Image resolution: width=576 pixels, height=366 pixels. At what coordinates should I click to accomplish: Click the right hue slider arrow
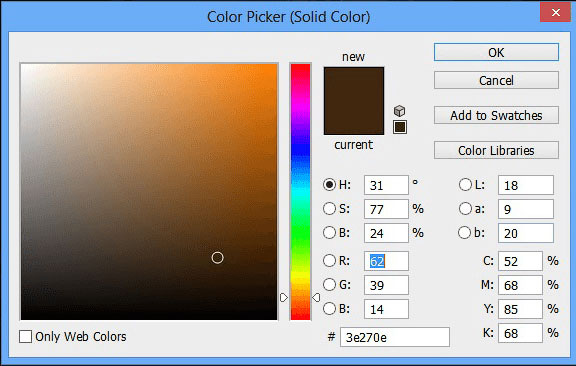[316, 297]
